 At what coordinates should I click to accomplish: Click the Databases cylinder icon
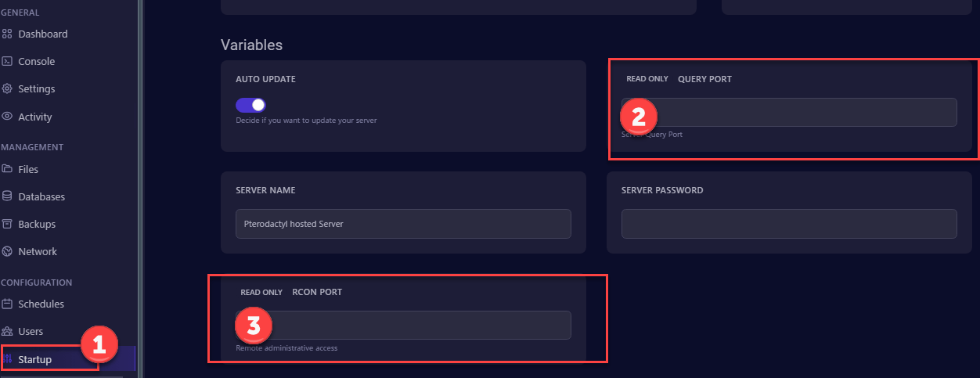click(x=7, y=196)
